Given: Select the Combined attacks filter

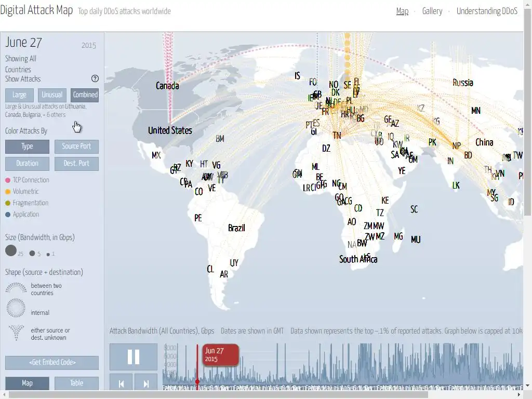Looking at the screenshot, I should coord(85,95).
